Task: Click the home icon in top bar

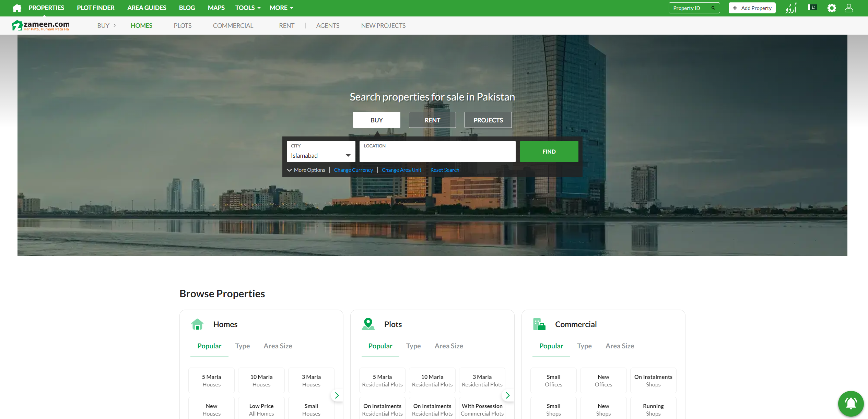Action: point(17,8)
